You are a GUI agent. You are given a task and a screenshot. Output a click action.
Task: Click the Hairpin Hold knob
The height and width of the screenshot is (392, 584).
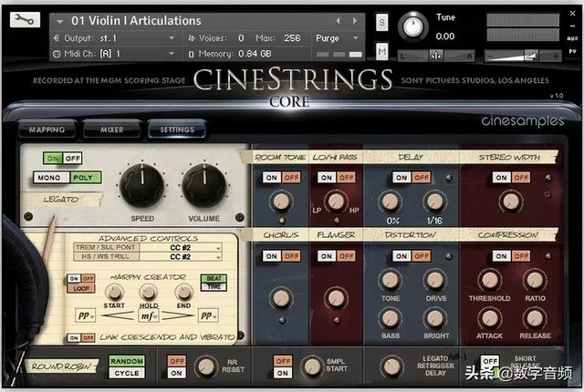click(148, 293)
